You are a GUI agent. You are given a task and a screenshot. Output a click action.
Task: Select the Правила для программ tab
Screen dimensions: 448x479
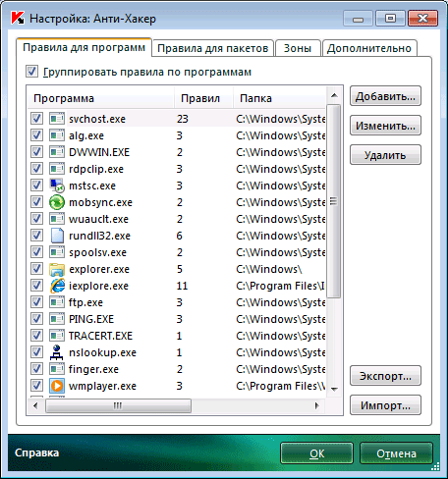pos(84,47)
